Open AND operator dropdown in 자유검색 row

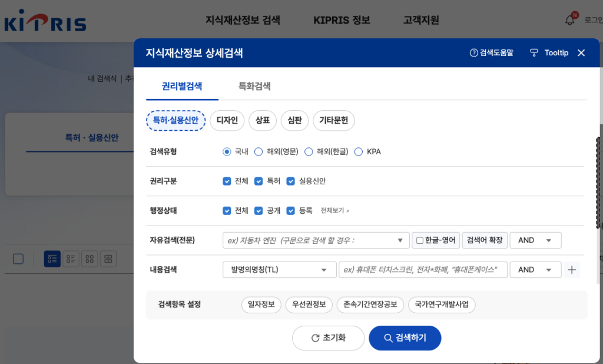click(x=535, y=240)
